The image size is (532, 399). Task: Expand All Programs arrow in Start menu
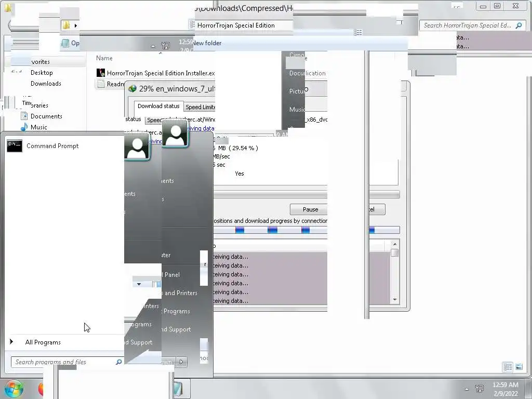(x=11, y=342)
